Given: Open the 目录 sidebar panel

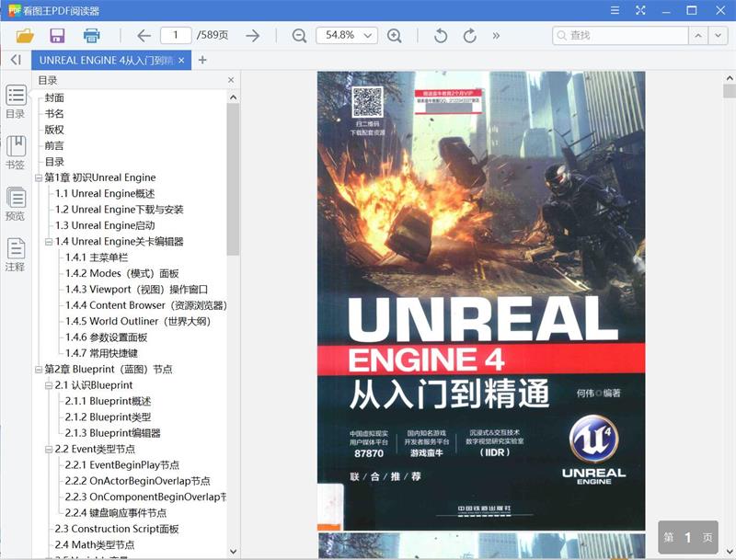Looking at the screenshot, I should (x=16, y=101).
